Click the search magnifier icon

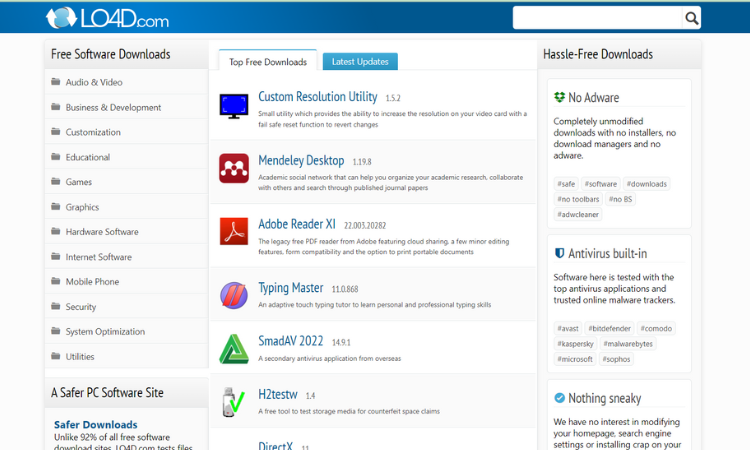pos(691,18)
